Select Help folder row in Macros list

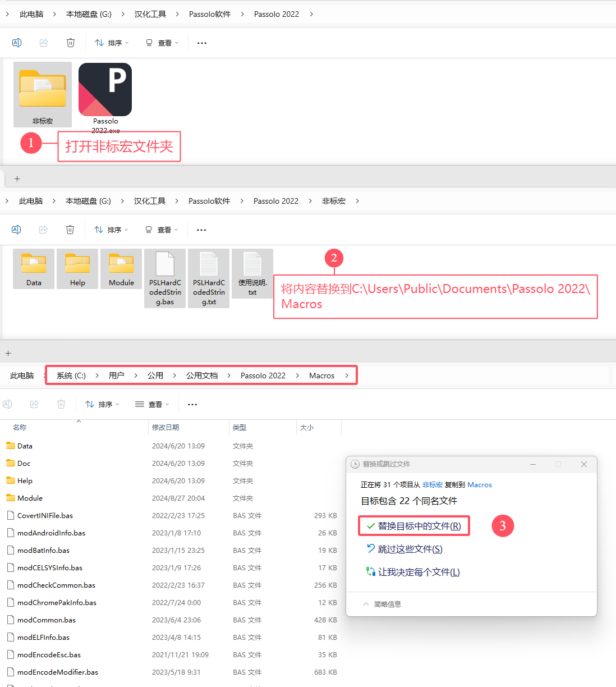tap(172, 480)
